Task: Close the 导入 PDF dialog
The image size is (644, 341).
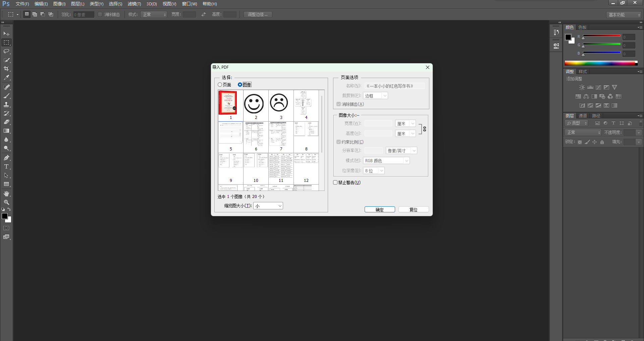Action: coord(428,67)
